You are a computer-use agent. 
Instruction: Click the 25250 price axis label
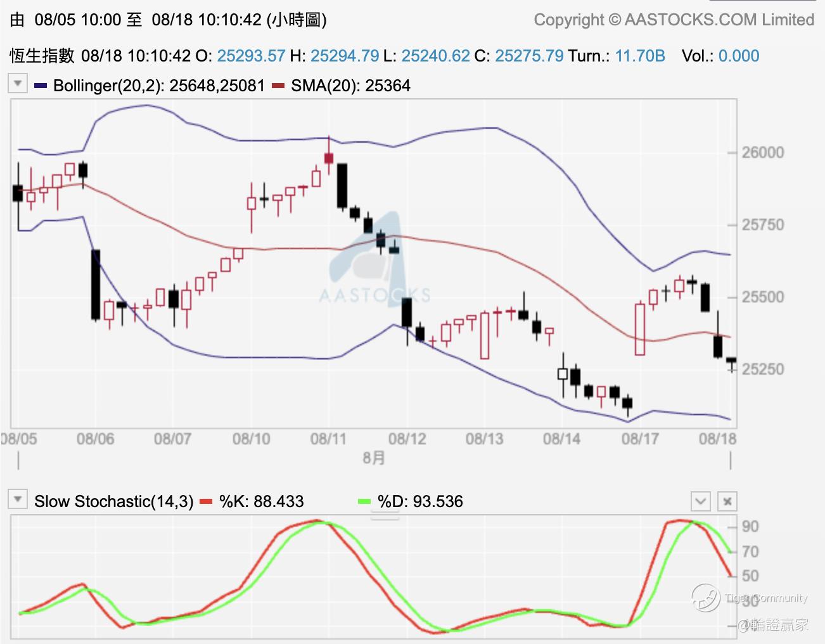(763, 369)
